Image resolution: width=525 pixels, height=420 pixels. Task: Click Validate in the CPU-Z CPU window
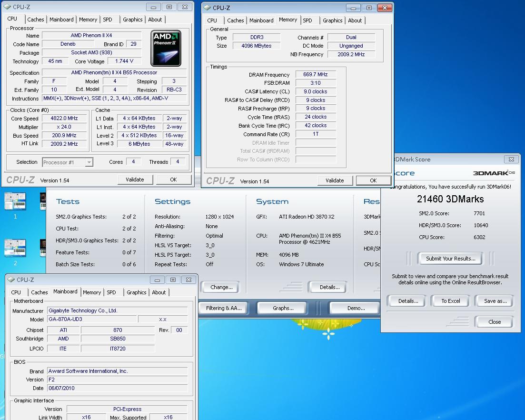[x=135, y=180]
